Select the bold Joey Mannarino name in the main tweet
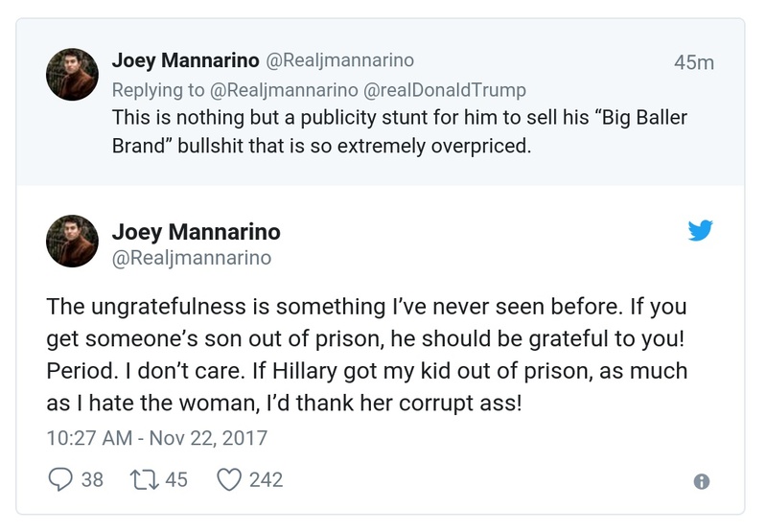Screen dimensions: 766x532 coord(196,232)
